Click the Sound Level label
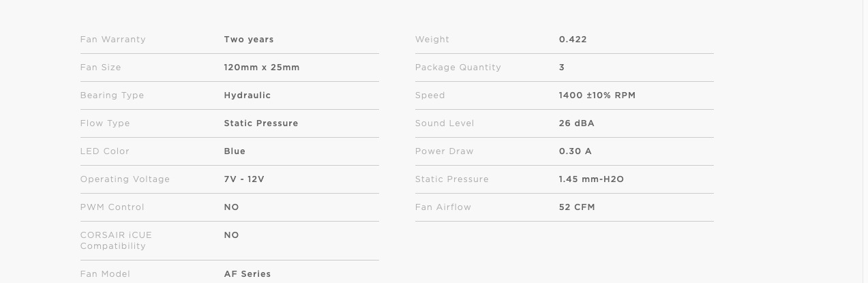 (445, 123)
